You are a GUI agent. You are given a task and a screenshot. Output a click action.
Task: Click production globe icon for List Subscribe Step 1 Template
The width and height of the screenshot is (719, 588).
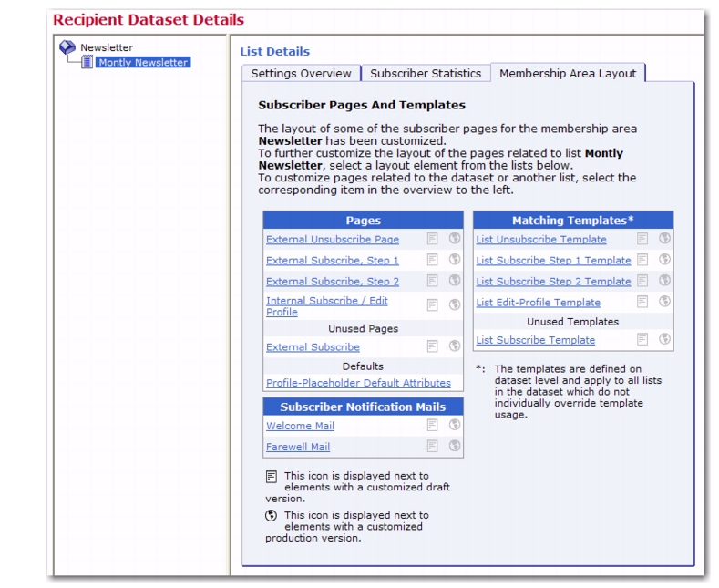click(664, 259)
